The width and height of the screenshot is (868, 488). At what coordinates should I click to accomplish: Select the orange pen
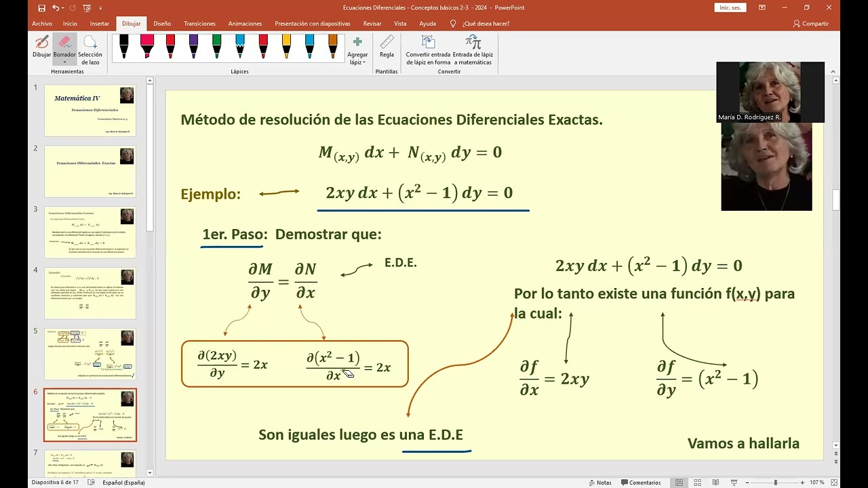[x=333, y=46]
